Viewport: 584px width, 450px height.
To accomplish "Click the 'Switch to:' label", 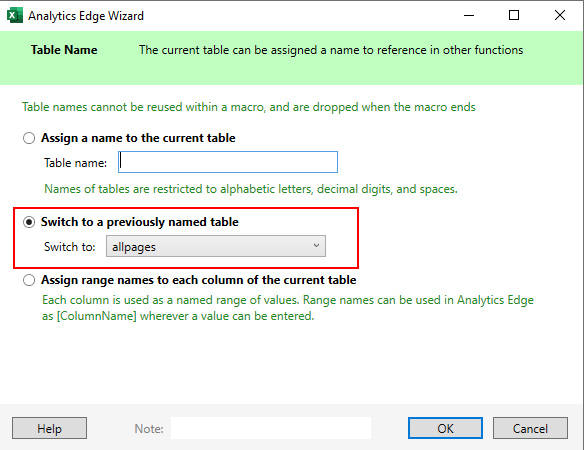I will pos(70,247).
